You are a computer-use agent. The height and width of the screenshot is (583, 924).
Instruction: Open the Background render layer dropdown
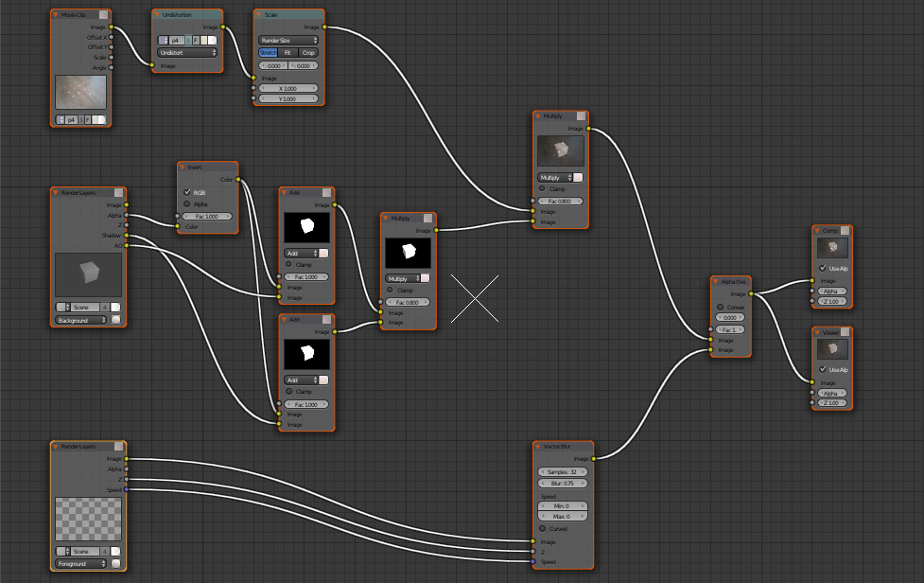(81, 320)
